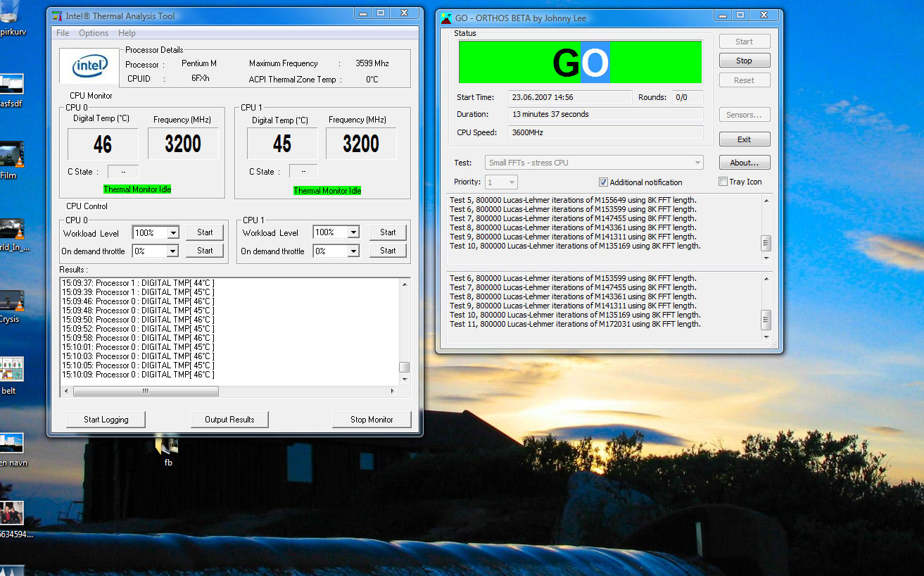Open the Options menu

pos(94,33)
